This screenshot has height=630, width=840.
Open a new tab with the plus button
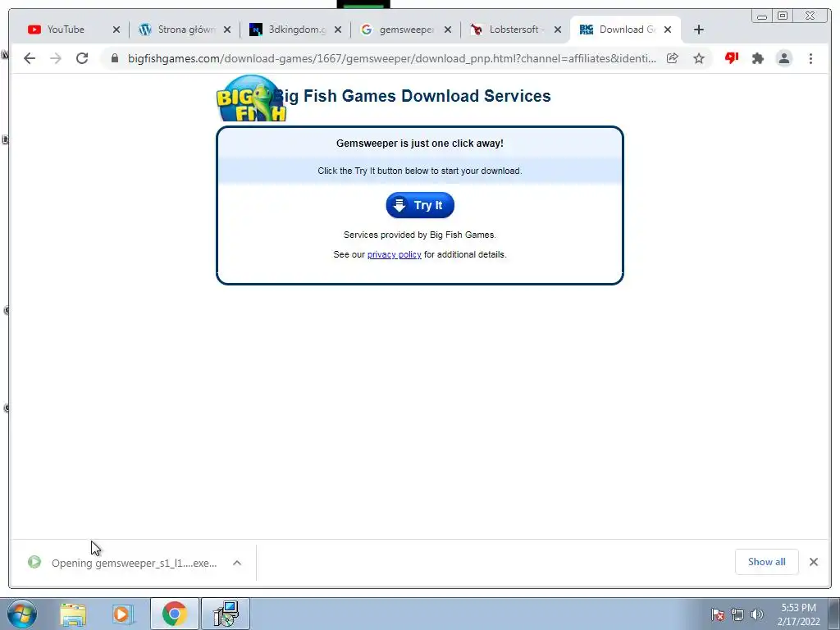pyautogui.click(x=698, y=30)
